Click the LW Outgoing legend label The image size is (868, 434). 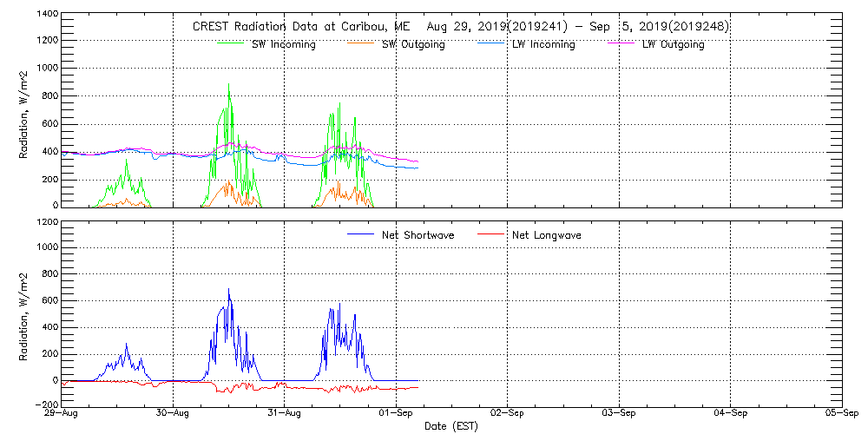coord(673,44)
